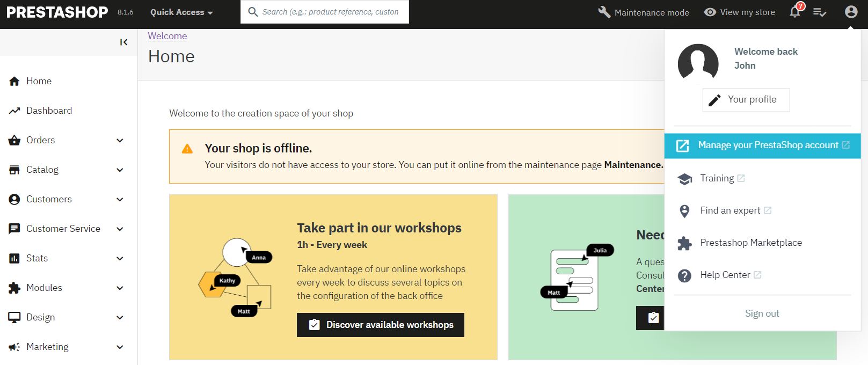The image size is (868, 365).
Task: Click the Maintenance mode wrench icon
Action: point(604,12)
